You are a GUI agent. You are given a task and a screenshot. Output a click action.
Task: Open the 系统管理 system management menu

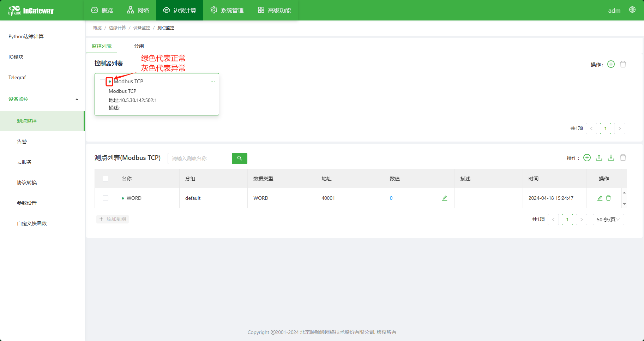click(227, 10)
